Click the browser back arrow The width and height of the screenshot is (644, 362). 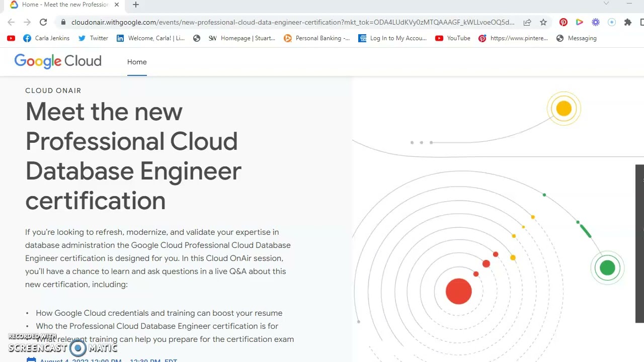[x=11, y=22]
